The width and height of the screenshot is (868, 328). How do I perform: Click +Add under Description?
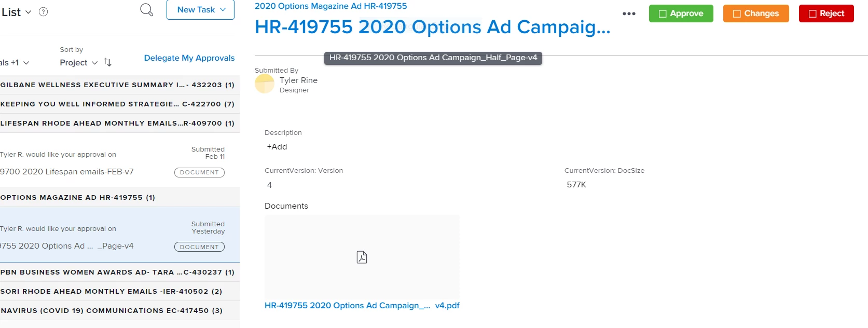tap(277, 147)
